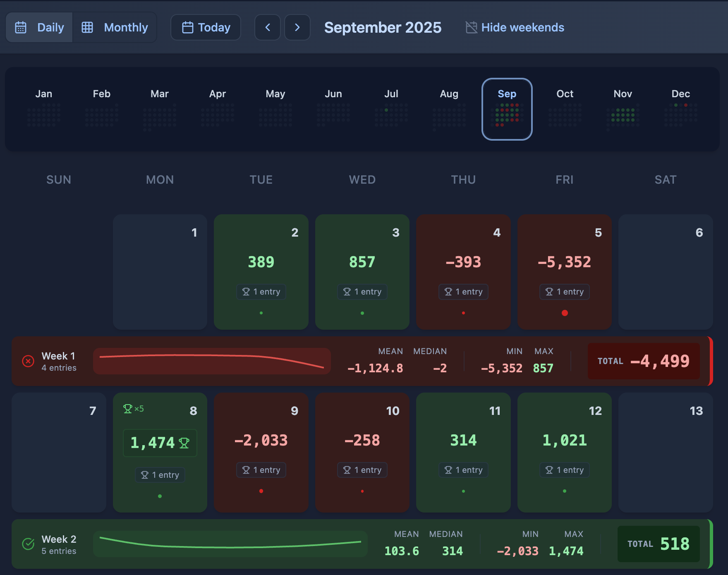Screen dimensions: 728x575
Task: Click the calendar icon in Daily tab
Action: click(21, 27)
